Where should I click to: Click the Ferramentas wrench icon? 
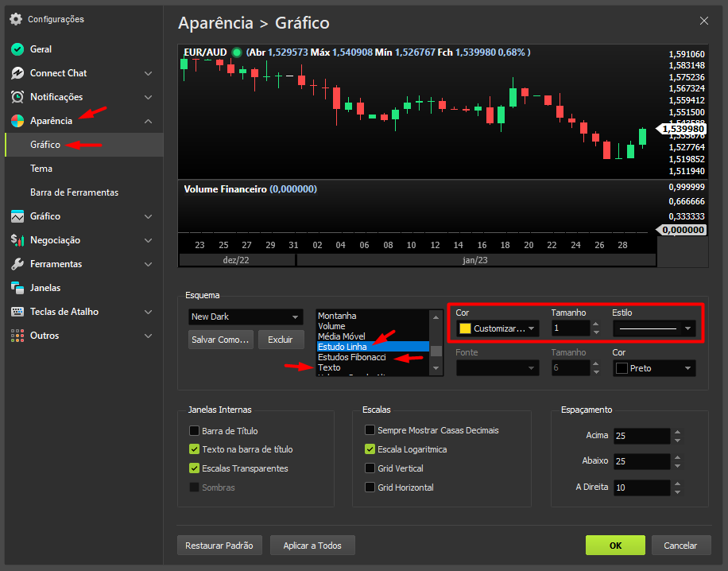click(x=17, y=264)
